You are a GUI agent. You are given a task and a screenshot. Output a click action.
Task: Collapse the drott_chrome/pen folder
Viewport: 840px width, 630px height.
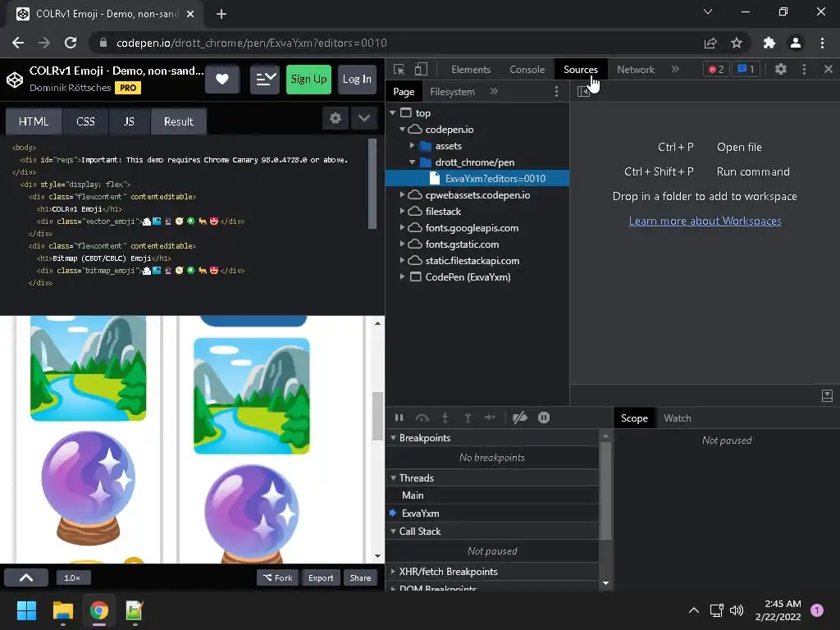[x=412, y=162]
